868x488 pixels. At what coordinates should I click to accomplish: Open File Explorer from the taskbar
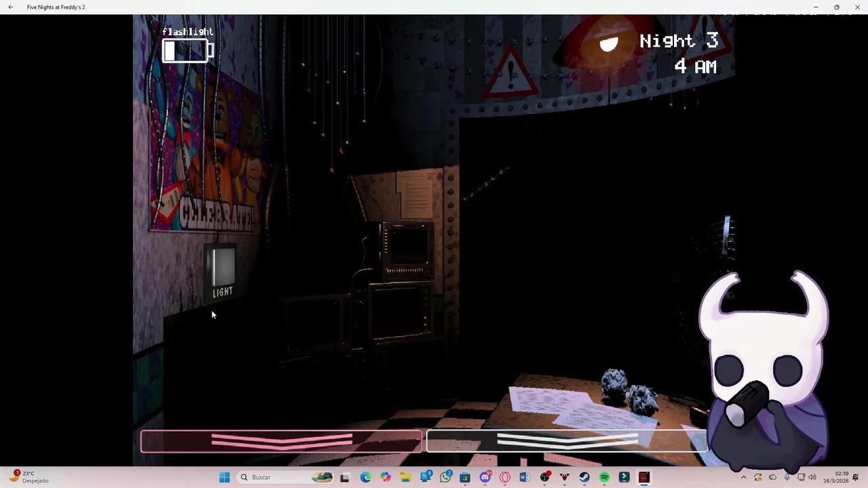pos(405,477)
